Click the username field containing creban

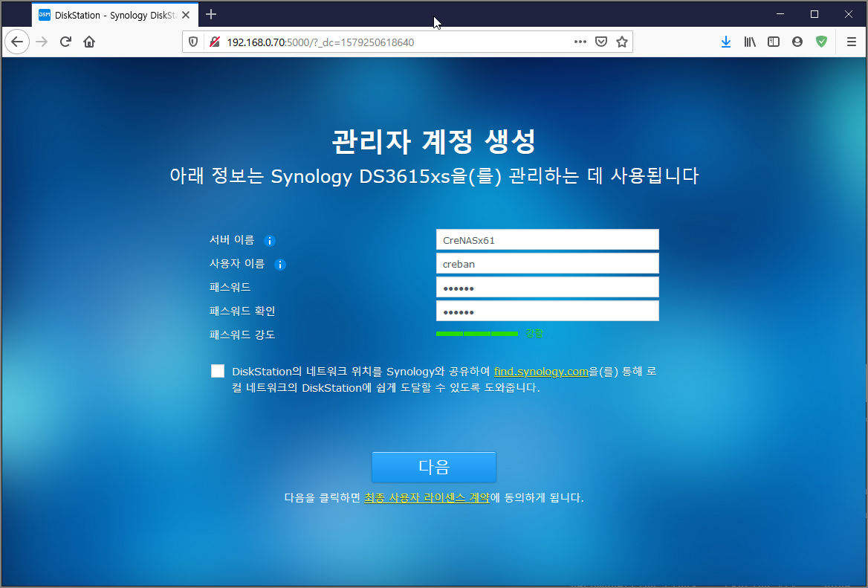(548, 264)
